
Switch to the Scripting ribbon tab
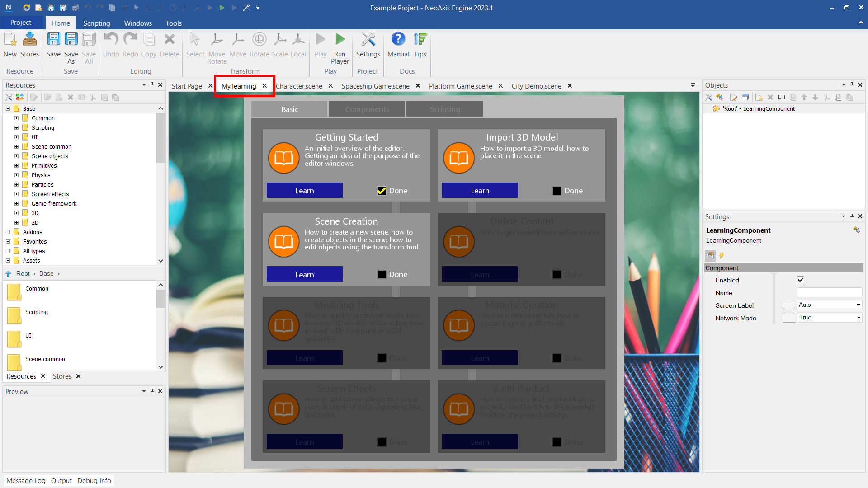pyautogui.click(x=96, y=23)
